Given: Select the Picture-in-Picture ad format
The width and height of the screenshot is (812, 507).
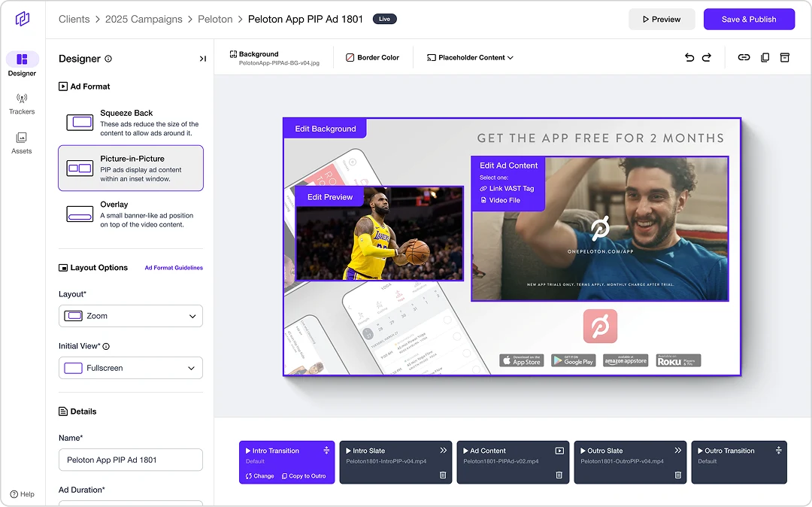Looking at the screenshot, I should 131,168.
